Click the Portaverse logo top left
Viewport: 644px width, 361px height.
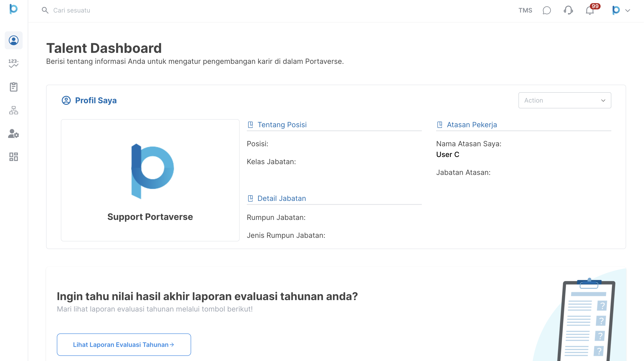coord(13,9)
